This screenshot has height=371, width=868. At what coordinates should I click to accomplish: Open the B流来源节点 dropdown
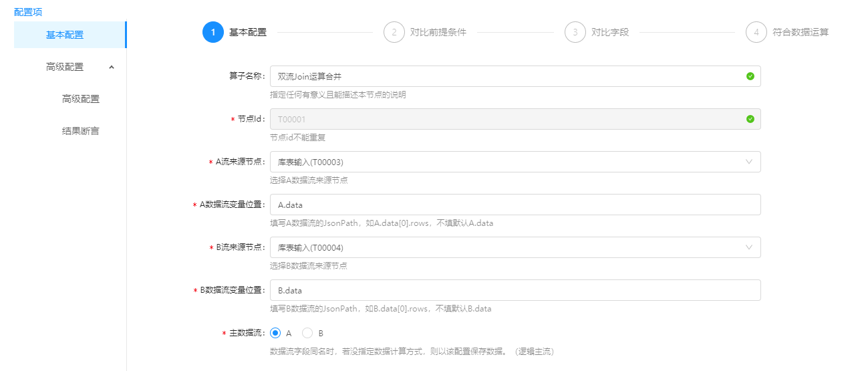[515, 247]
